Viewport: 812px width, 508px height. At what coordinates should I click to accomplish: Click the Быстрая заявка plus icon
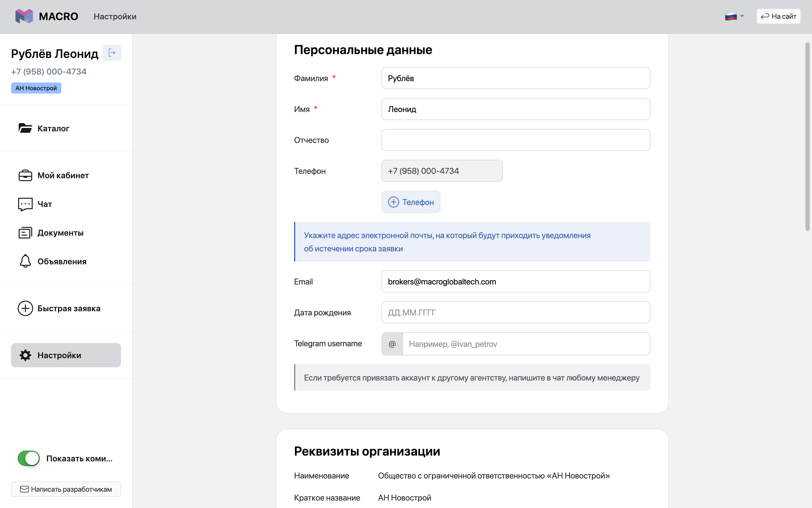tap(25, 308)
